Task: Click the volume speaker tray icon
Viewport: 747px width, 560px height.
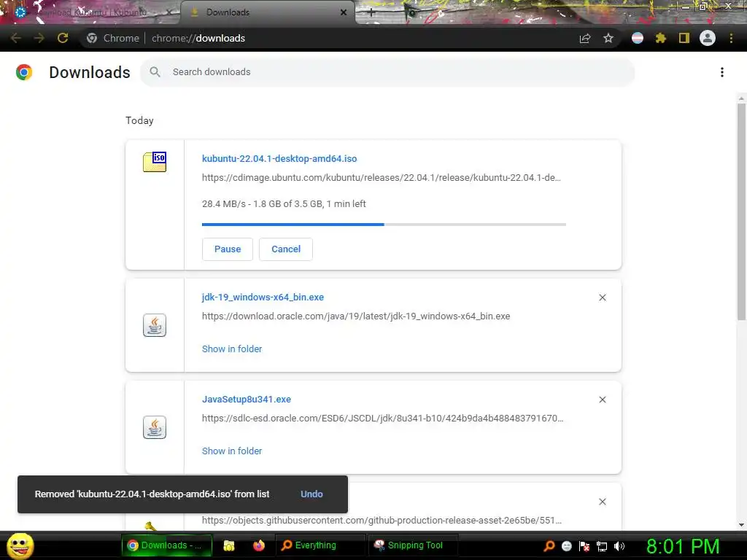Action: [x=619, y=546]
